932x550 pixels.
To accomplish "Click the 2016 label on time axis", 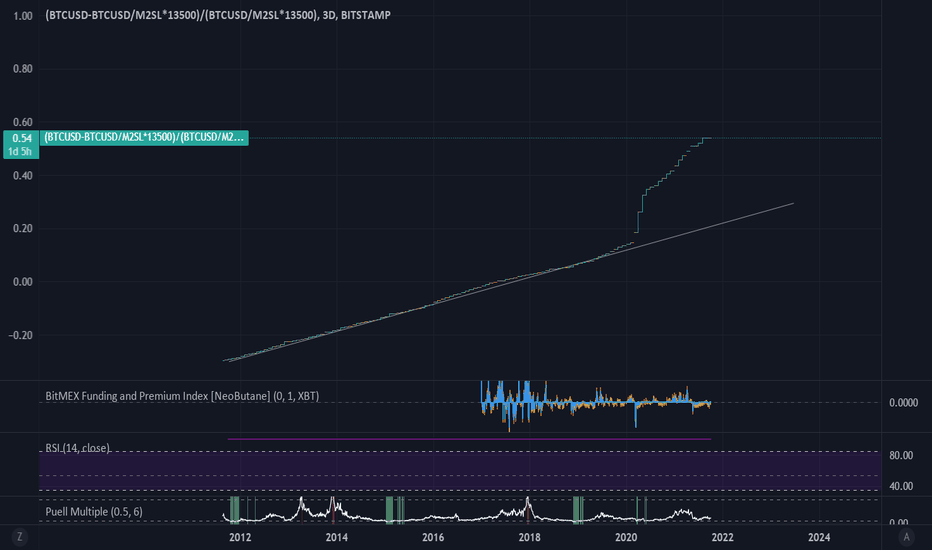I will click(x=433, y=538).
